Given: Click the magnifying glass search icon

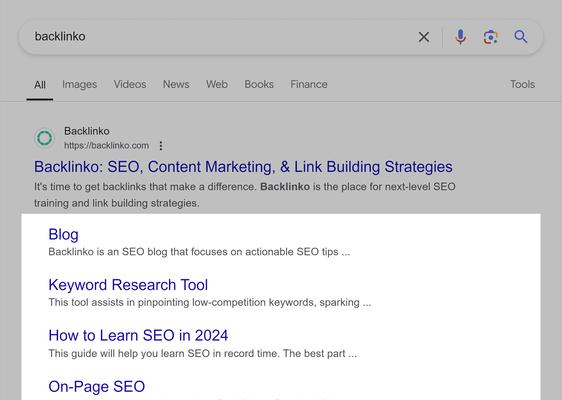Looking at the screenshot, I should (x=521, y=37).
